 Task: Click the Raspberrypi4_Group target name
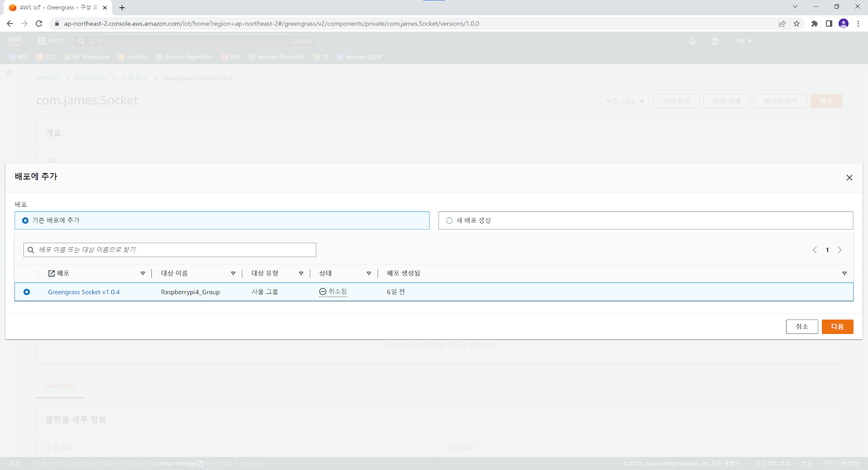[x=190, y=292]
